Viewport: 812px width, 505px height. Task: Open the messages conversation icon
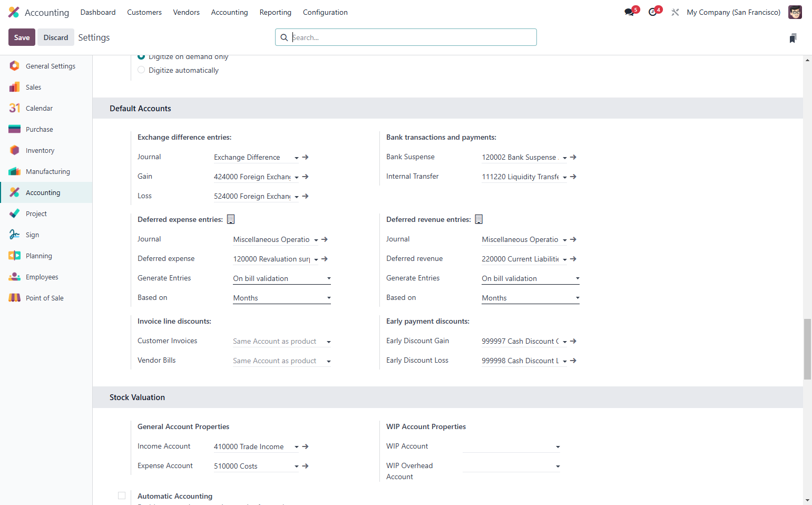point(629,12)
